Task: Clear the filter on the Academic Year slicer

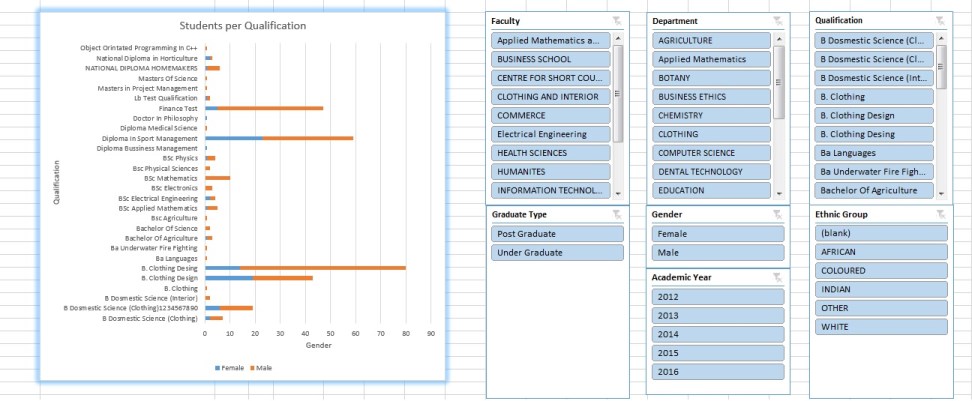Action: [777, 277]
